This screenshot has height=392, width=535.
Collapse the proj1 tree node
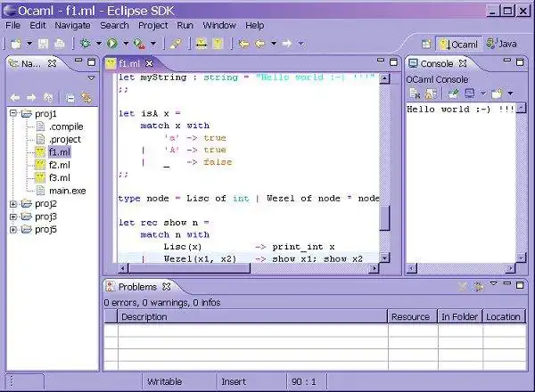[x=13, y=113]
